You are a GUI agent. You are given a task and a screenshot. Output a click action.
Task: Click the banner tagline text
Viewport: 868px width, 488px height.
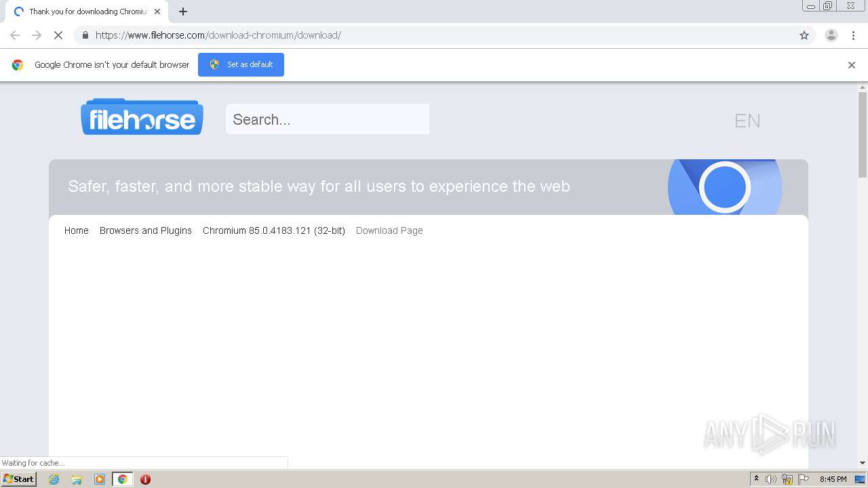pos(319,186)
